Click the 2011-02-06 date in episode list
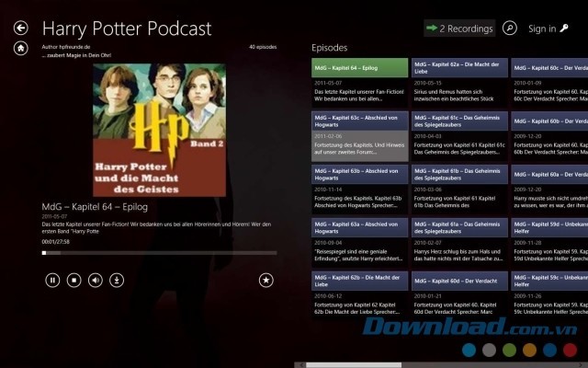The height and width of the screenshot is (368, 588). pyautogui.click(x=328, y=136)
